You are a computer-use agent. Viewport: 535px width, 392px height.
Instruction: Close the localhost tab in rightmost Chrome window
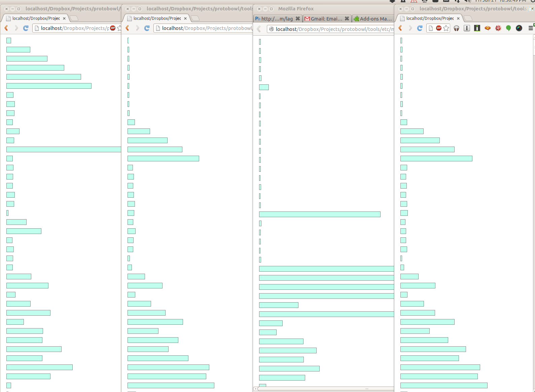coord(458,18)
